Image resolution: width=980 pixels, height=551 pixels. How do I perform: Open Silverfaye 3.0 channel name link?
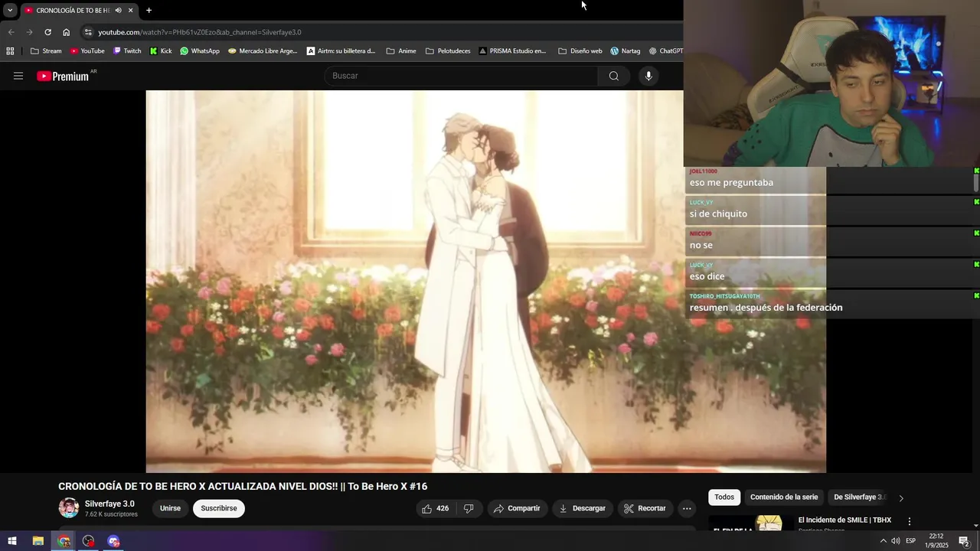pos(109,504)
